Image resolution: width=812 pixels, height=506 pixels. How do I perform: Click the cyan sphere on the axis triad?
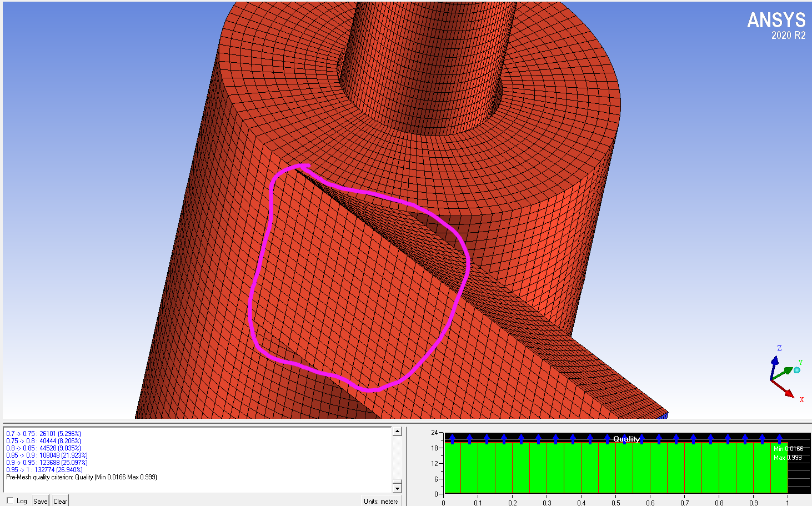(797, 370)
